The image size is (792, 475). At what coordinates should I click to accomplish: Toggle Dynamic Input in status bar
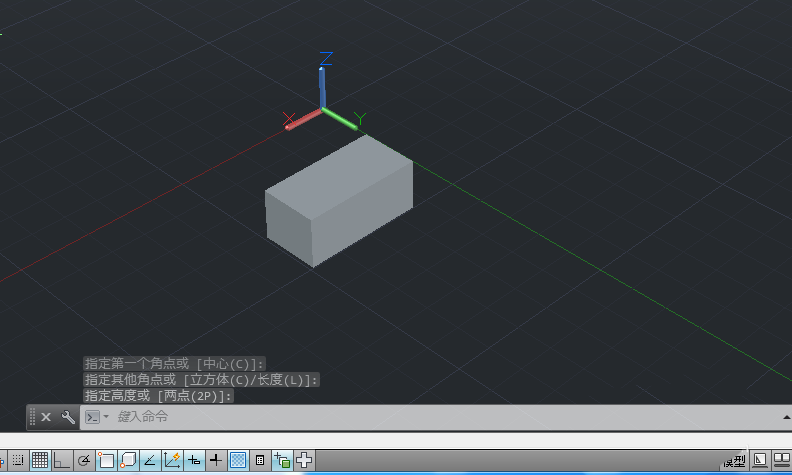point(194,460)
